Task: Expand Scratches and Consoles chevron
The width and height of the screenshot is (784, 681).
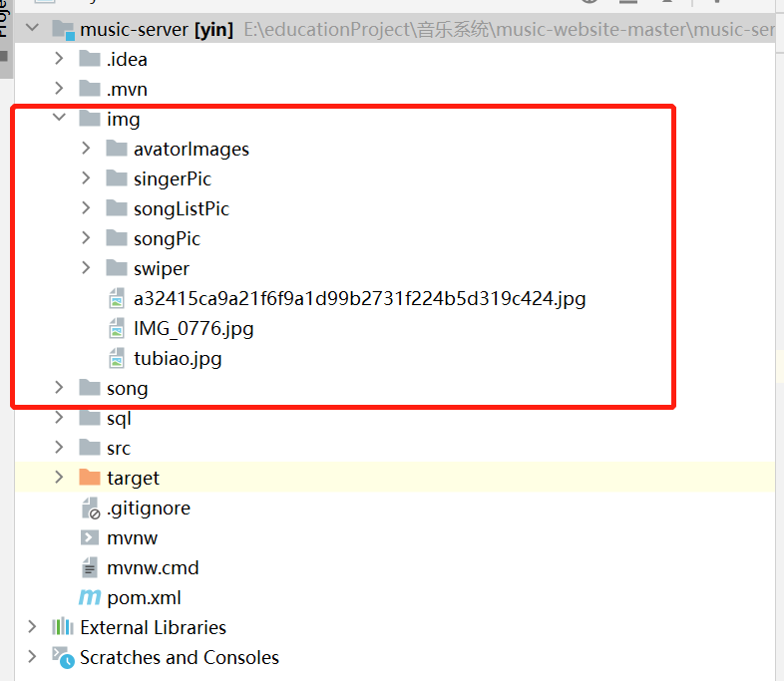Action: (32, 656)
